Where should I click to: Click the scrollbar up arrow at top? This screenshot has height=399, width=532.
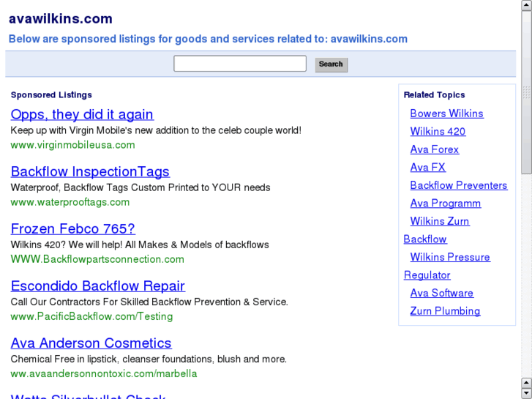coord(527,4)
